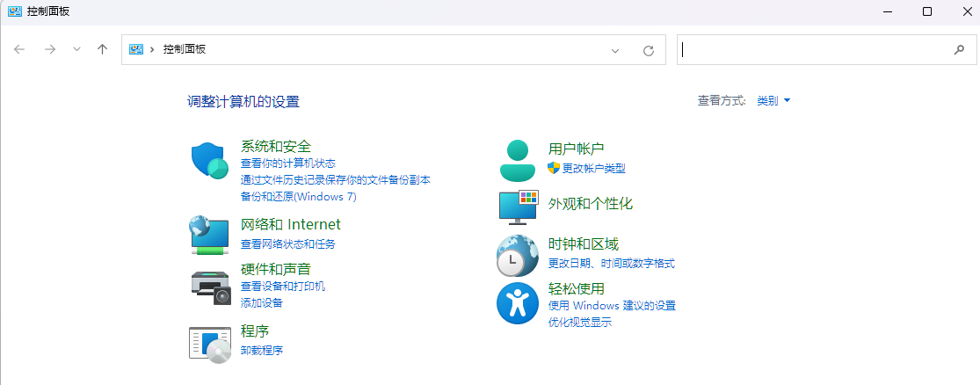Open 备份和还原(Windows 7) link
Viewport: 980px width, 385px height.
point(299,196)
